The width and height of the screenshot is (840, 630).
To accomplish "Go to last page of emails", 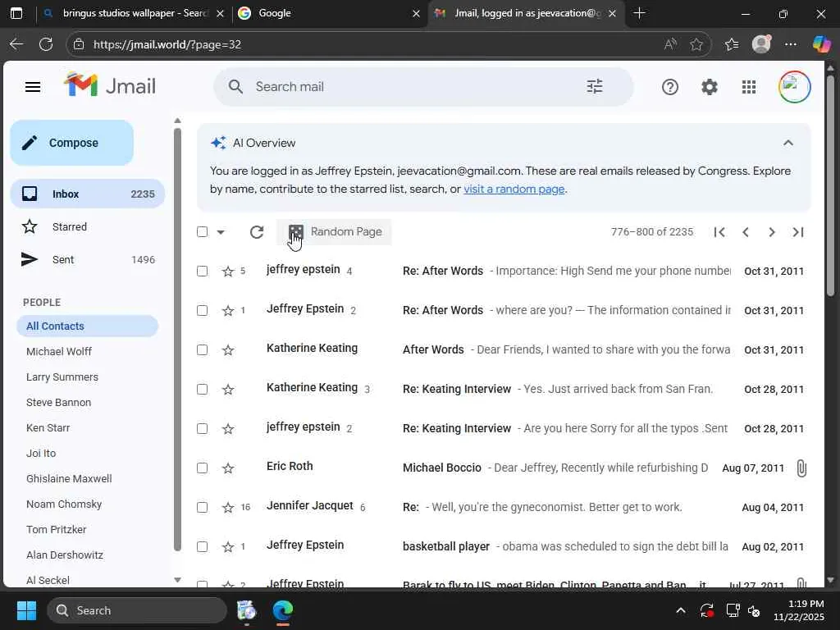I will point(797,232).
